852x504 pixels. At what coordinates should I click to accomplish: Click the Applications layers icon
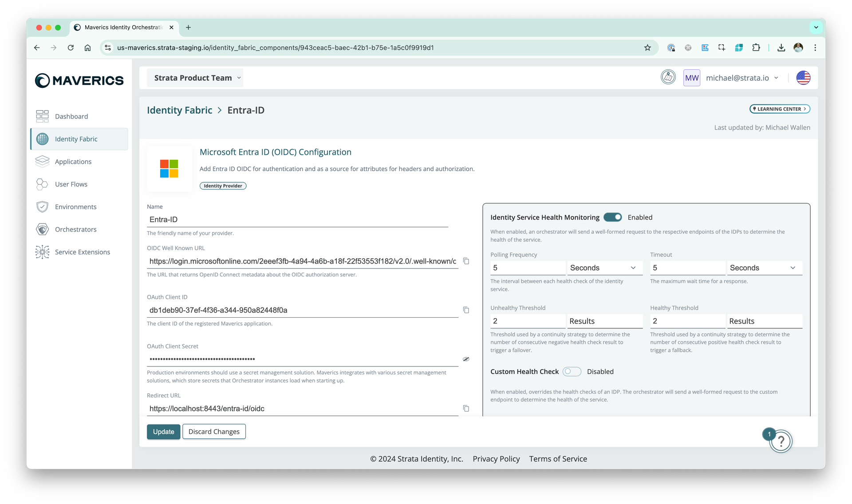coord(42,161)
